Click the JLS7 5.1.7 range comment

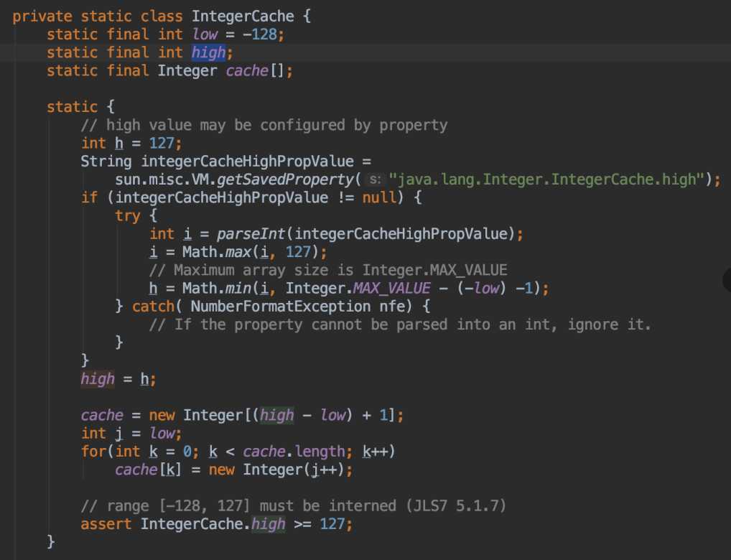pos(294,506)
